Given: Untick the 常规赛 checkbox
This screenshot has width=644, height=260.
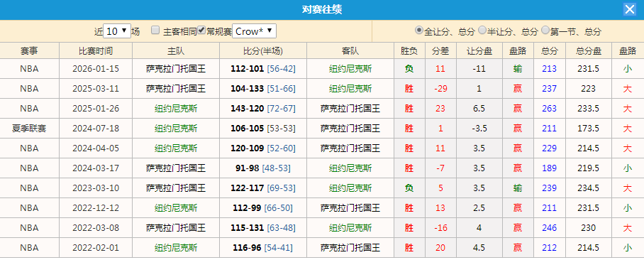Looking at the screenshot, I should coord(201,30).
